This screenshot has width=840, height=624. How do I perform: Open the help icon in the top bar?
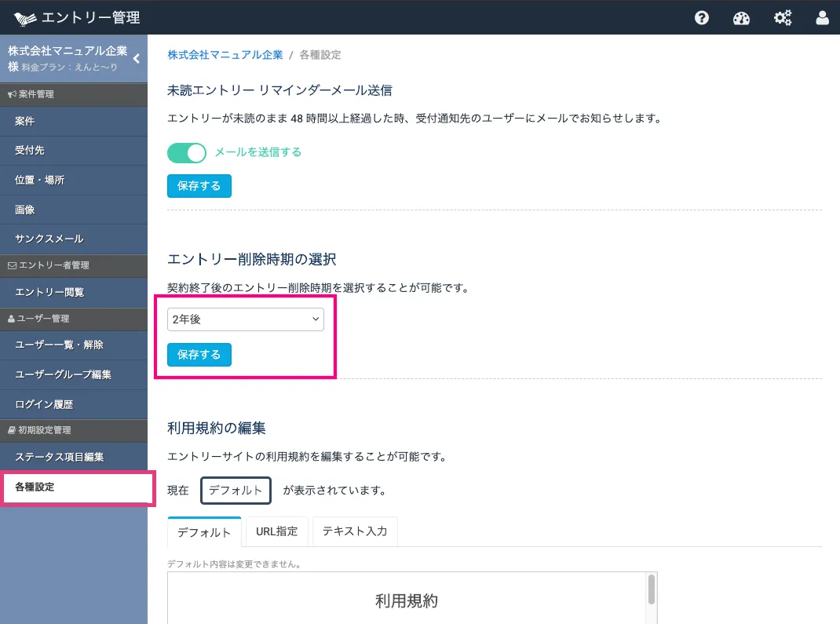701,17
